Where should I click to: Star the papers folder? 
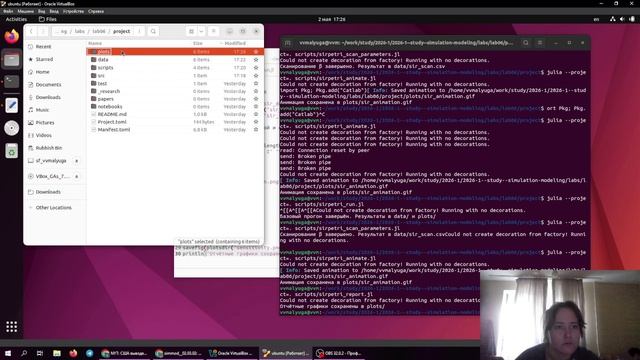pyautogui.click(x=256, y=99)
